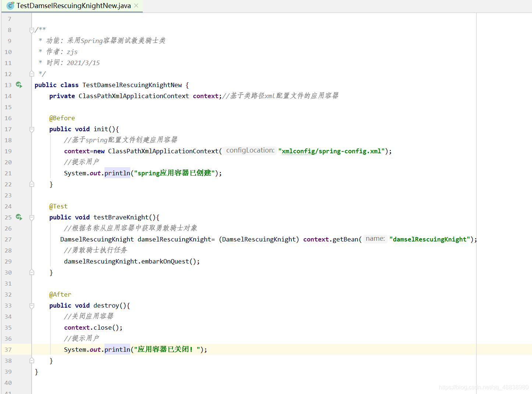
Task: Click ClassPathXmlApplicationContext type on line 14
Action: 134,96
